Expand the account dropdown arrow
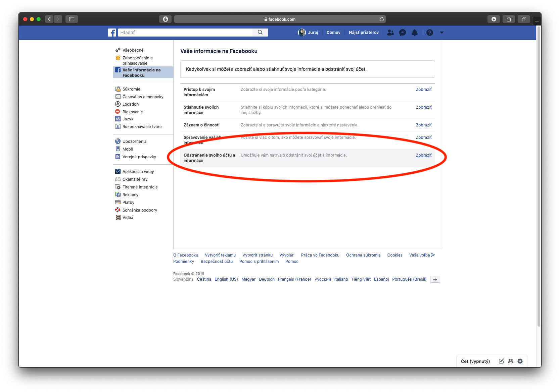The image size is (560, 392). [x=442, y=33]
